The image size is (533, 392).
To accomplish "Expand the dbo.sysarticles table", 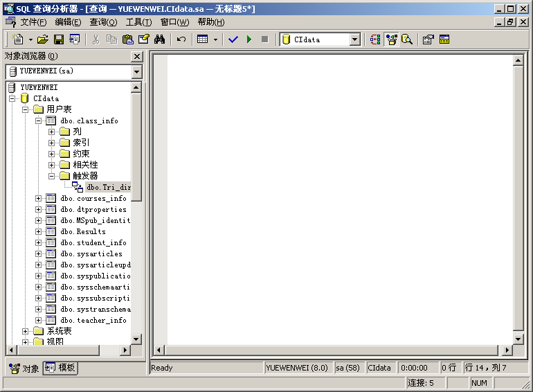I will tap(38, 253).
